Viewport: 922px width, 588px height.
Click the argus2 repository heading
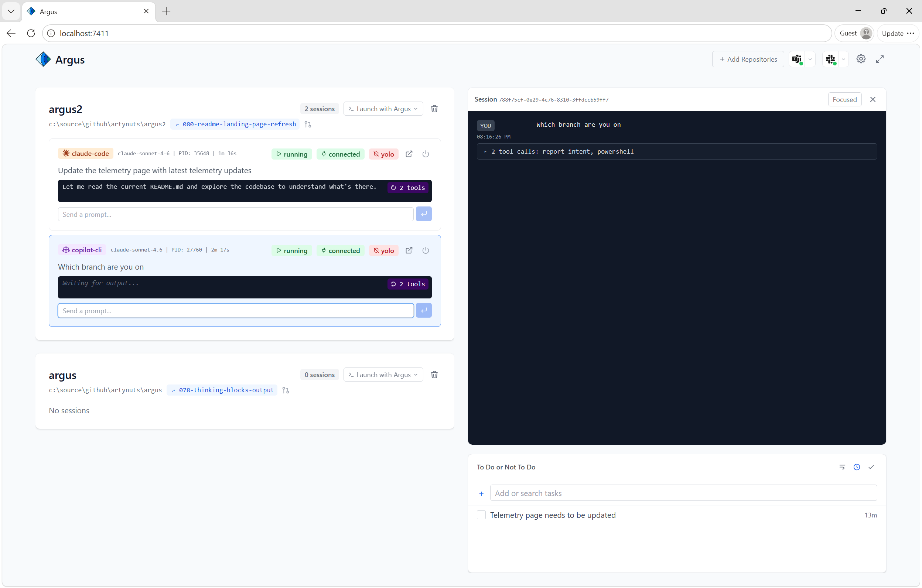tap(65, 109)
